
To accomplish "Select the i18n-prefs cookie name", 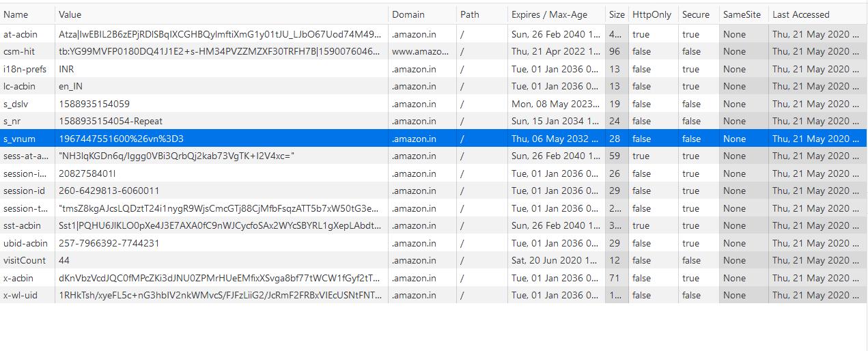I will coord(21,69).
